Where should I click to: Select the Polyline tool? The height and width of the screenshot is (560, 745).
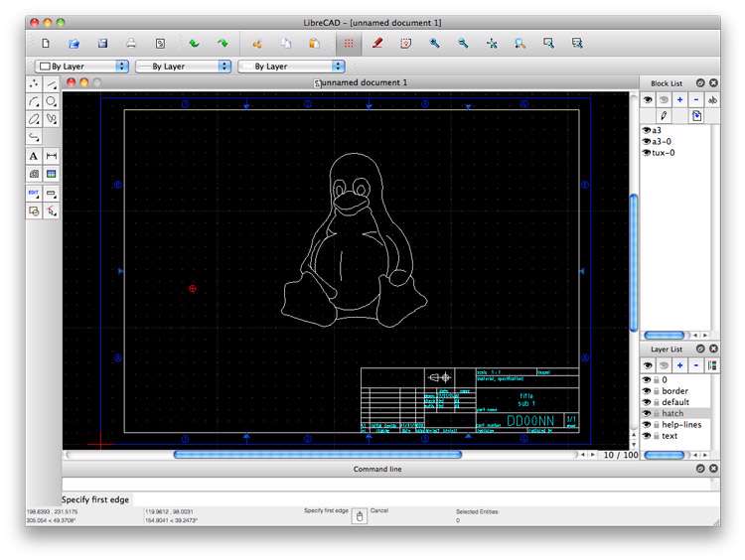34,137
